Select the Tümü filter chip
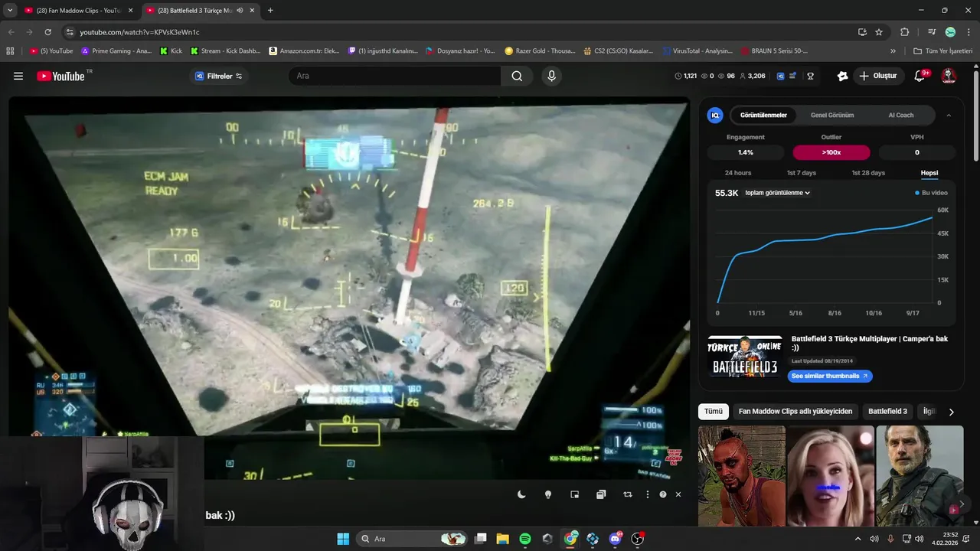 [x=714, y=411]
